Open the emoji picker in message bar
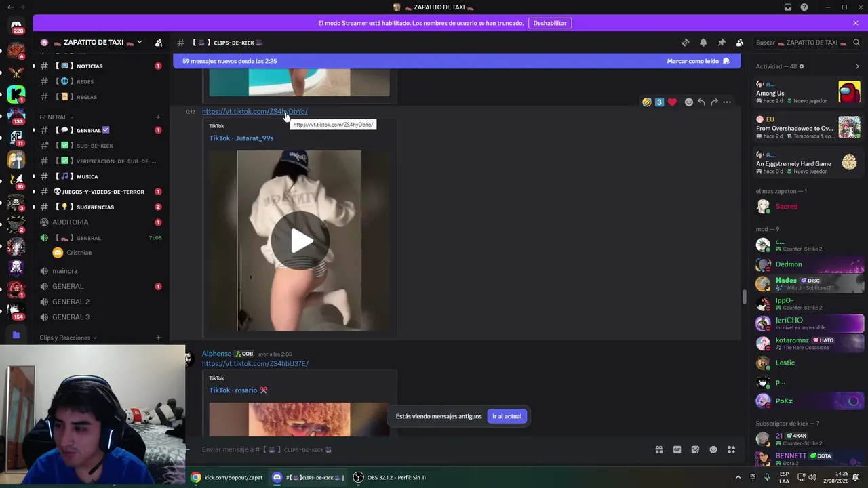Screen dimensions: 868x488 713,449
